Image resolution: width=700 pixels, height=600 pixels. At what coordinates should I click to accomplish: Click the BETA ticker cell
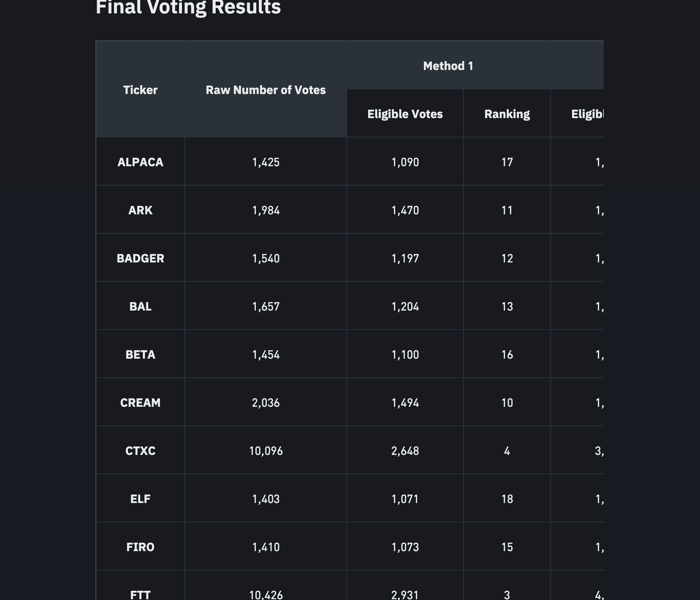(x=140, y=354)
